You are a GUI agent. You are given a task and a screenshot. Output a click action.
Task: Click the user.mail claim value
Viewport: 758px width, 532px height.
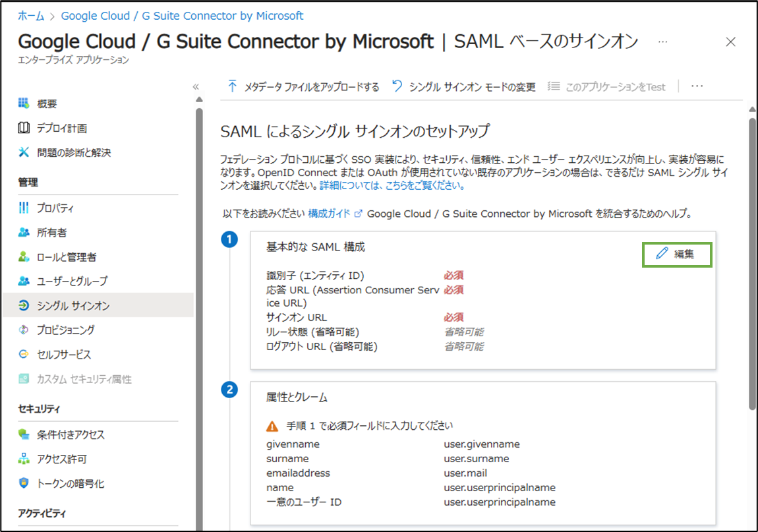(x=465, y=473)
